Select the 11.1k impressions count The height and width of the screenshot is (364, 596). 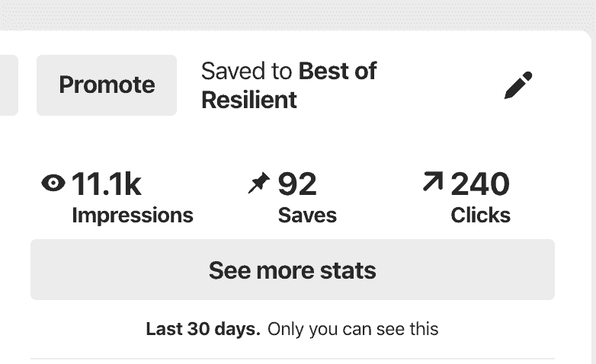click(x=107, y=184)
